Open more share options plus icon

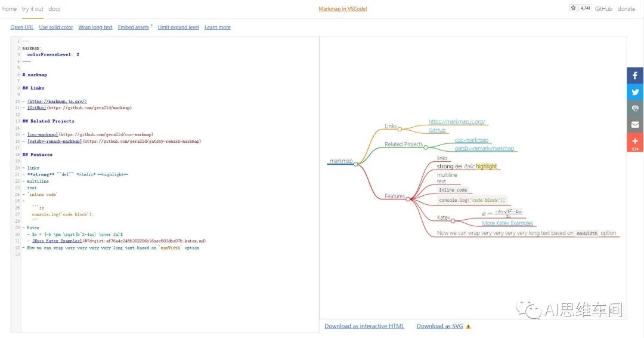[635, 142]
